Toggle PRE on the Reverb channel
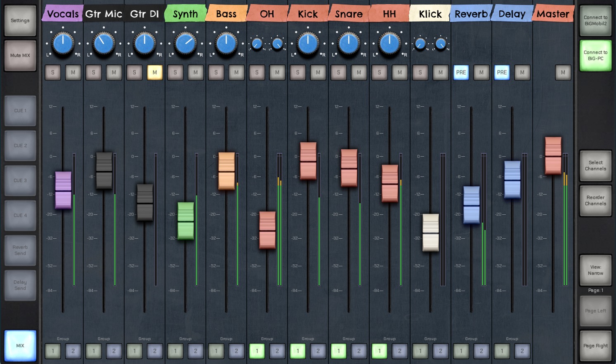This screenshot has width=616, height=364. coord(461,73)
